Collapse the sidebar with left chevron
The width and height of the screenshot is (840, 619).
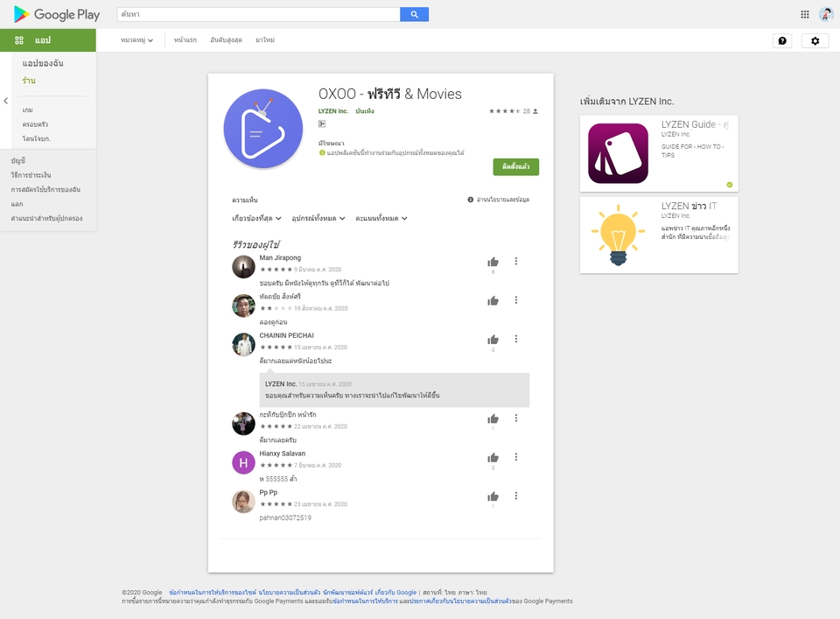coord(6,101)
